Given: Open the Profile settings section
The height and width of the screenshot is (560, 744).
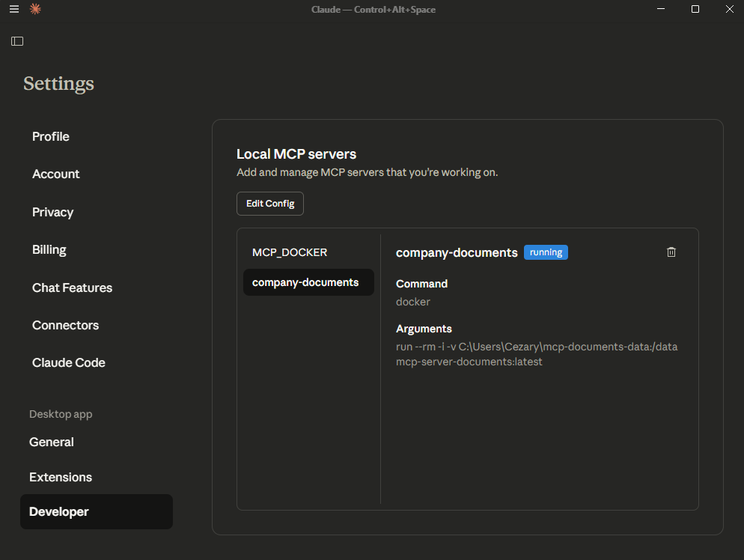Looking at the screenshot, I should pos(51,137).
